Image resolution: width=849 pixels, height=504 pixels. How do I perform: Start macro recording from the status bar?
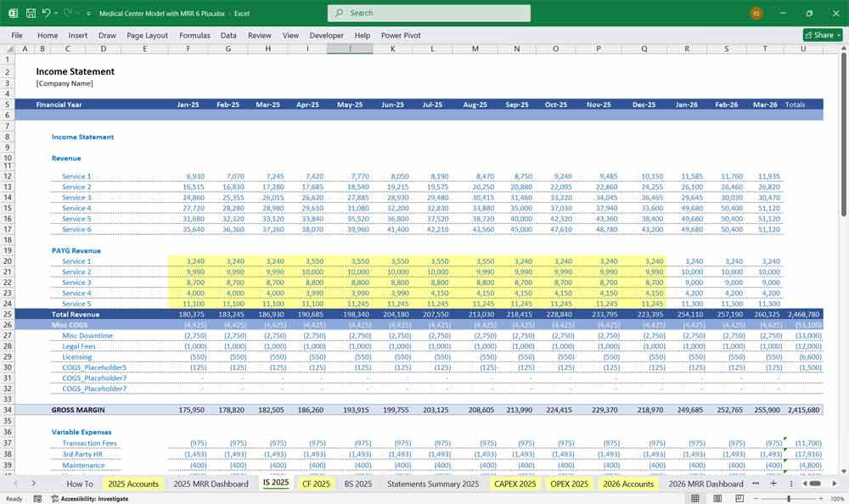pyautogui.click(x=37, y=499)
